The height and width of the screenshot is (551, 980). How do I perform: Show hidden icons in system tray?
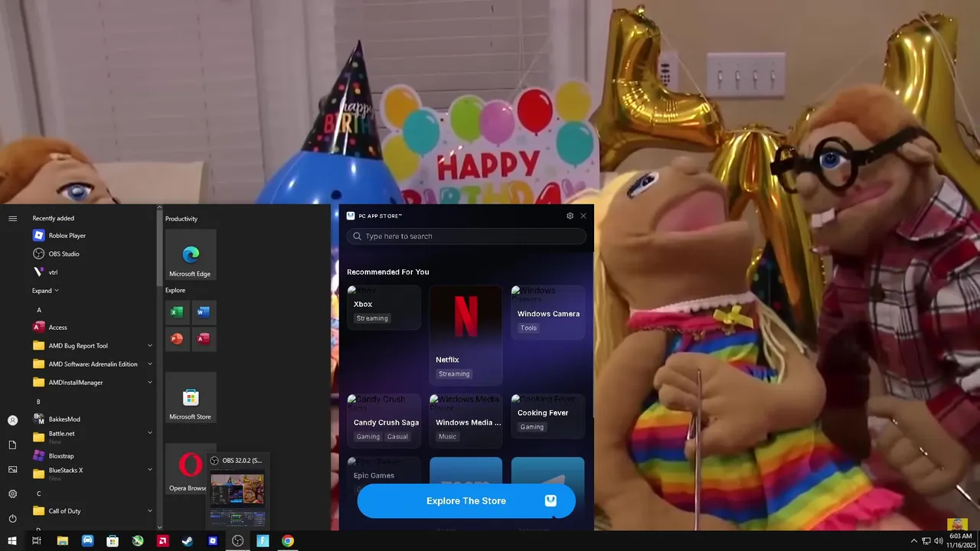pyautogui.click(x=913, y=541)
